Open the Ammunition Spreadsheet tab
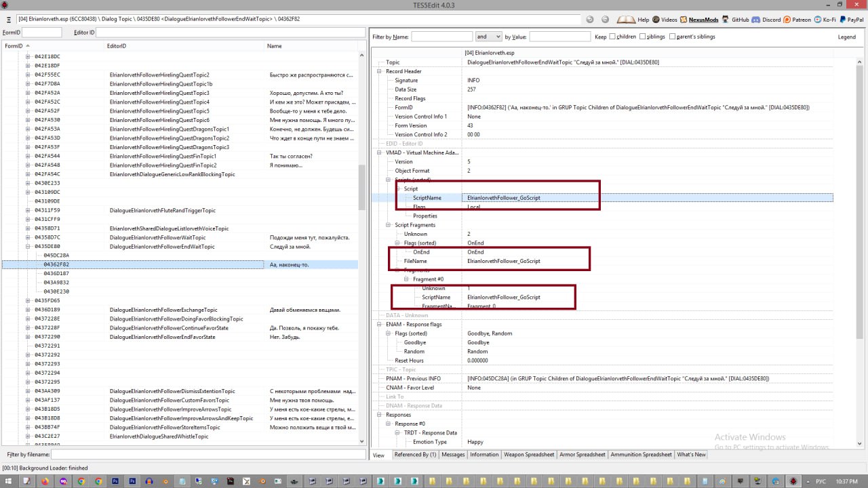 coord(641,455)
